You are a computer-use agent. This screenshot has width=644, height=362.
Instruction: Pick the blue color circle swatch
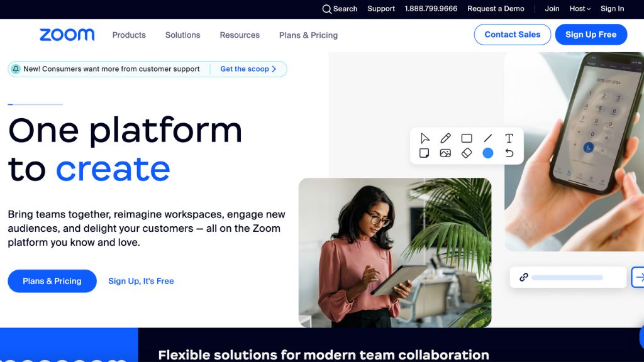(x=488, y=153)
